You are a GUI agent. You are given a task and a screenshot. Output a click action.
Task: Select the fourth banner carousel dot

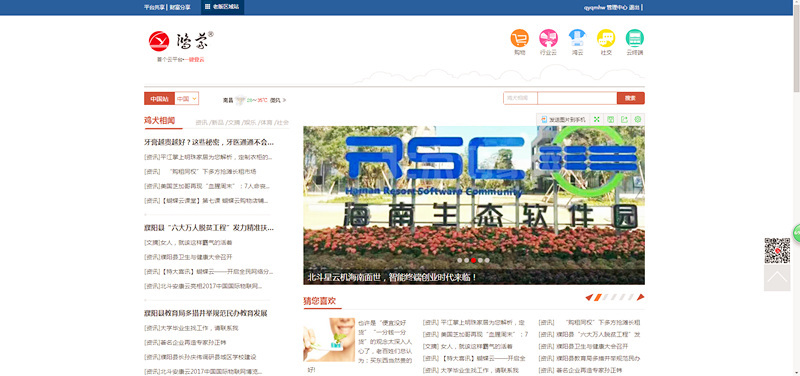coord(480,260)
